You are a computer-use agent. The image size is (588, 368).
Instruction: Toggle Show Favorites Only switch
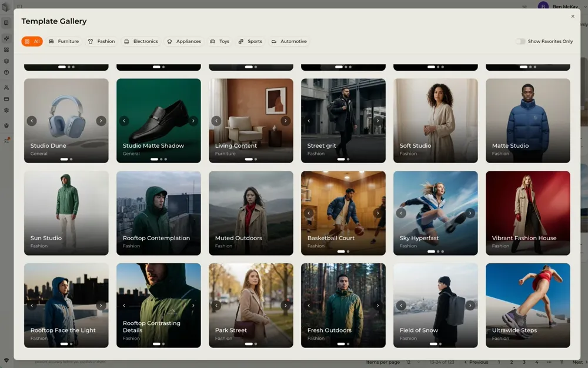[520, 41]
